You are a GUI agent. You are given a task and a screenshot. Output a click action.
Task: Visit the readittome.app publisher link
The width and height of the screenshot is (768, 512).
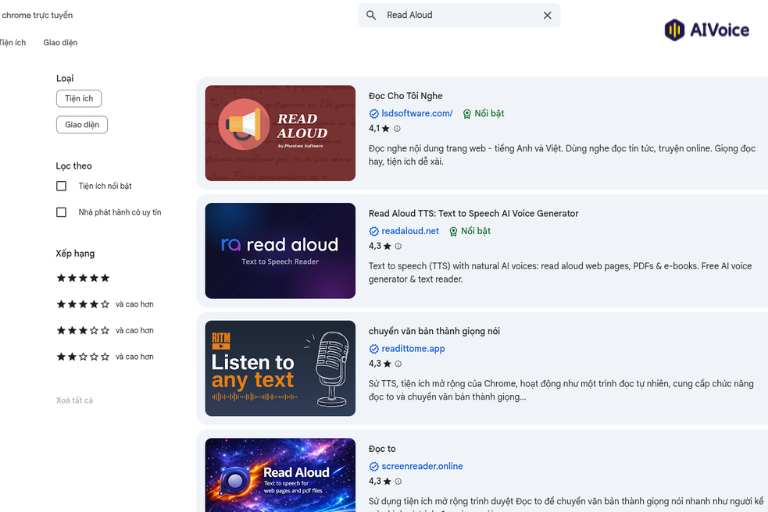point(413,349)
